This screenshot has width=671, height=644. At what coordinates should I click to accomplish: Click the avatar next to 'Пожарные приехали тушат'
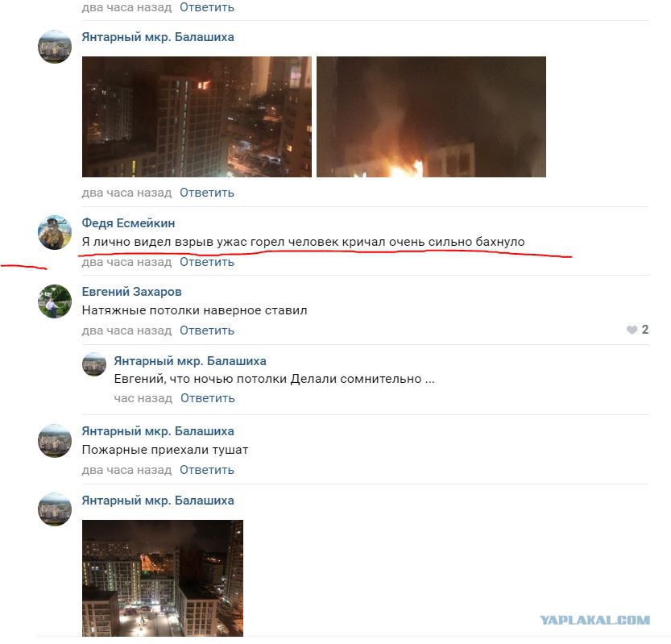pos(55,441)
